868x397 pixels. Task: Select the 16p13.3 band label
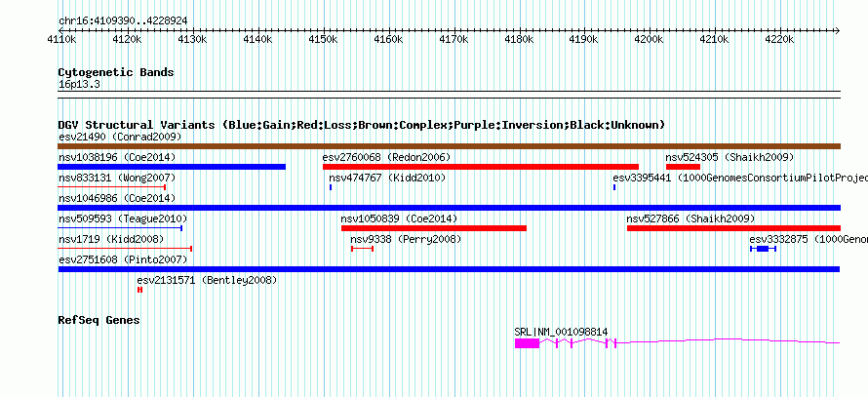point(79,85)
